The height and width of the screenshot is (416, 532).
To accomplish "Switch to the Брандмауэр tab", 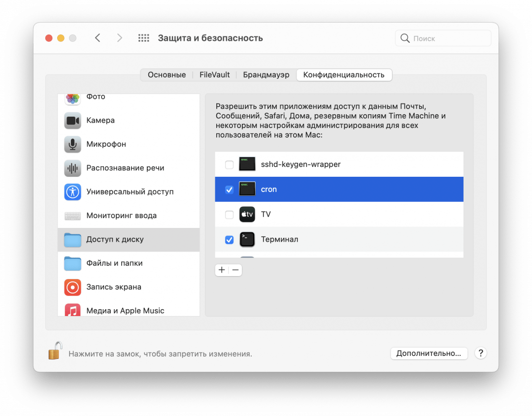I will pyautogui.click(x=266, y=75).
